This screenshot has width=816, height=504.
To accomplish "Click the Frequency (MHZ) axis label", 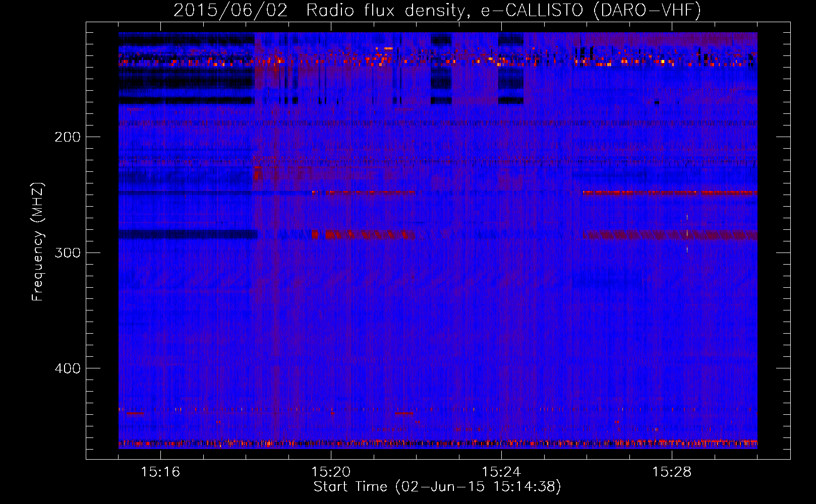I will (x=38, y=242).
